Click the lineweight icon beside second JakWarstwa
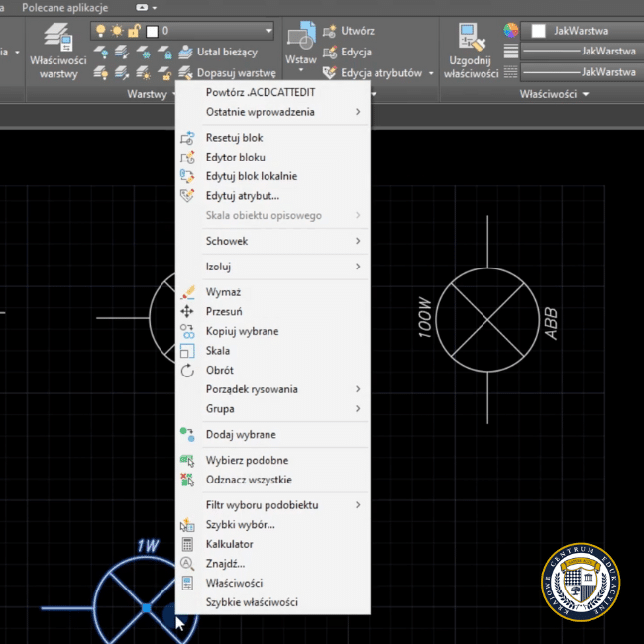This screenshot has height=644, width=644. (511, 52)
